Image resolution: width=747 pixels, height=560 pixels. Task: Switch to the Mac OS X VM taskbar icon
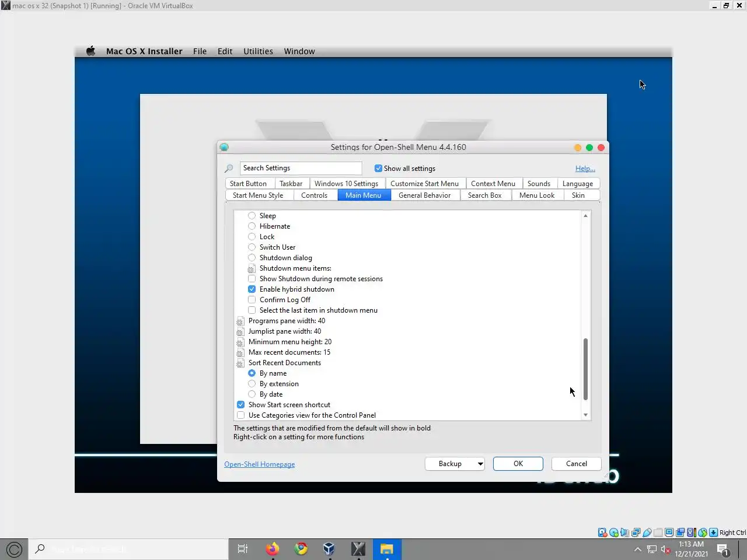(358, 549)
